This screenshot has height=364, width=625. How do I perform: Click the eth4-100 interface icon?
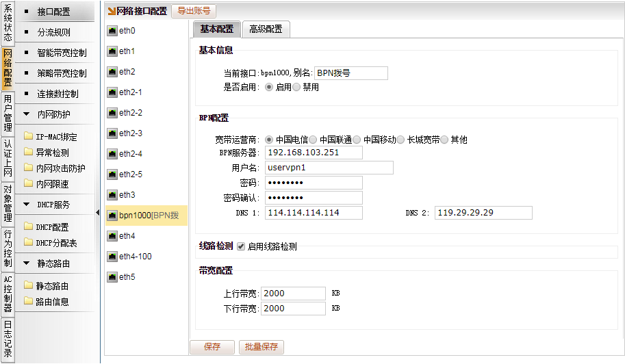112,257
